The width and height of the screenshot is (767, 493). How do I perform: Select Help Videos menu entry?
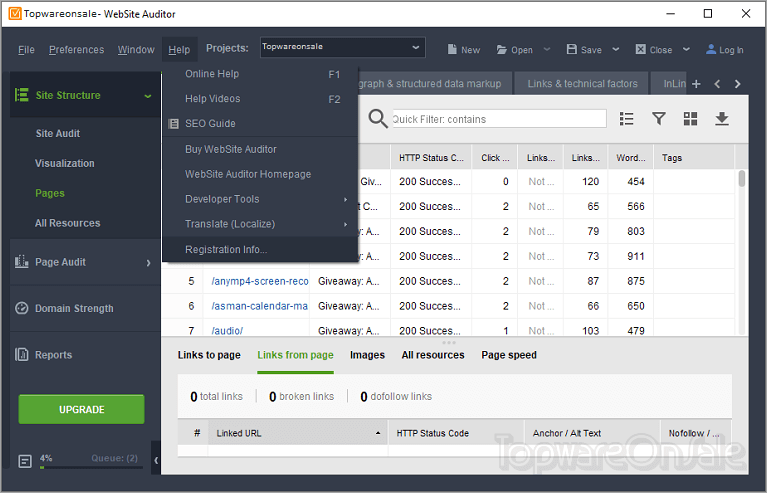[x=260, y=99]
